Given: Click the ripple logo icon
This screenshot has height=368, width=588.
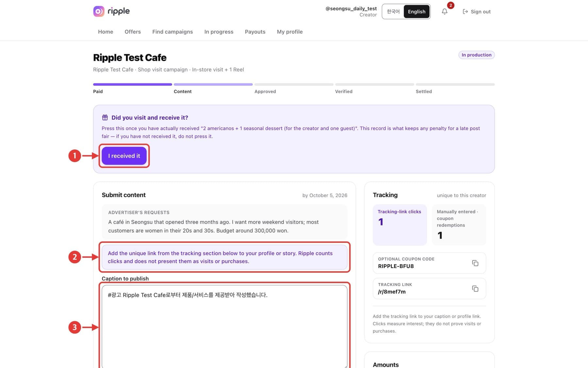Looking at the screenshot, I should 99,11.
